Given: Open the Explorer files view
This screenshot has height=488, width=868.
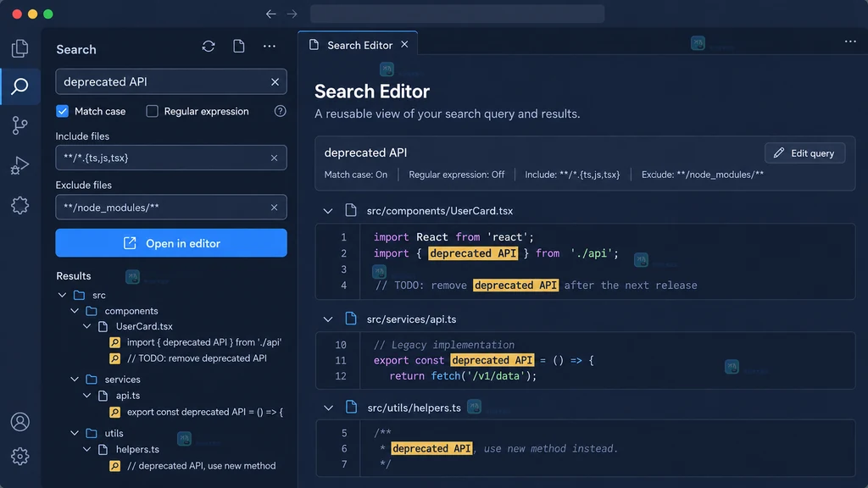Looking at the screenshot, I should pyautogui.click(x=20, y=48).
